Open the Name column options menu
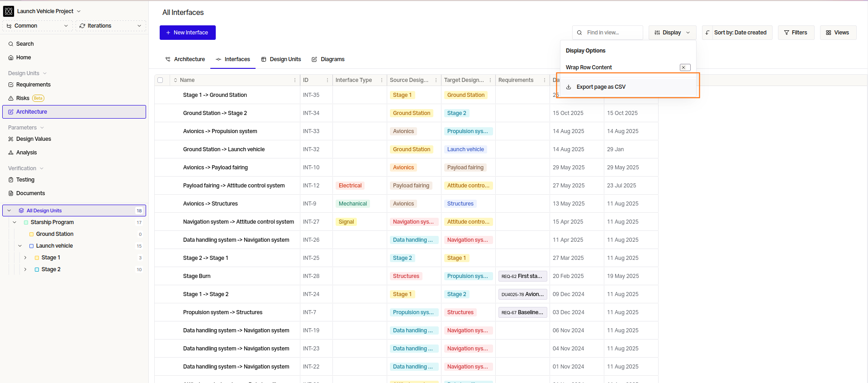Screen dimensions: 868x383 [295, 80]
